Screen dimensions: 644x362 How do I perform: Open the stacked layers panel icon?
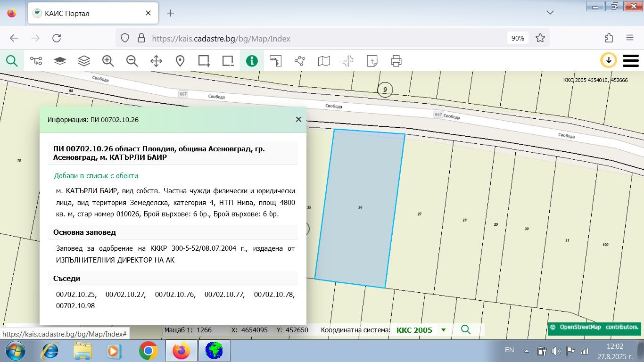[x=84, y=61]
